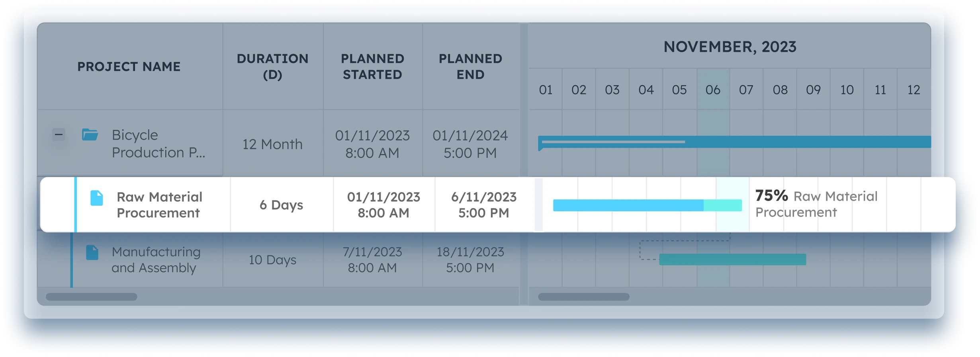This screenshot has height=357, width=980.
Task: Click the Project Name column header
Action: click(x=129, y=66)
